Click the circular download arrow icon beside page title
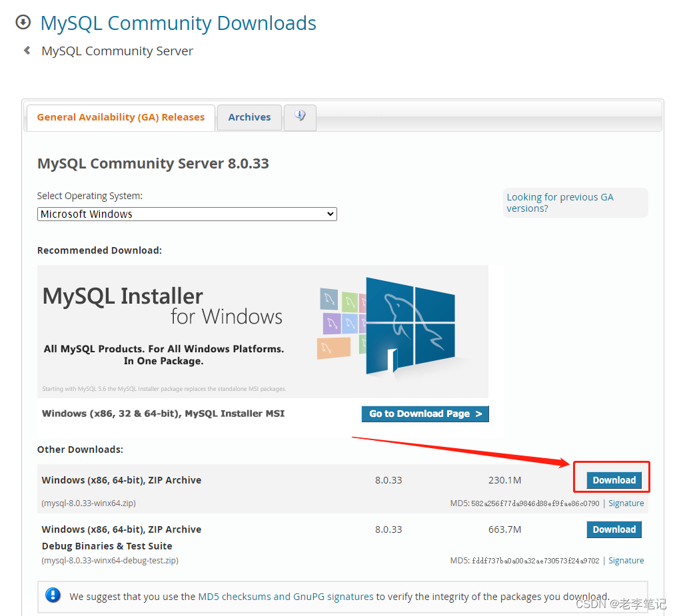This screenshot has width=677, height=616. click(22, 21)
